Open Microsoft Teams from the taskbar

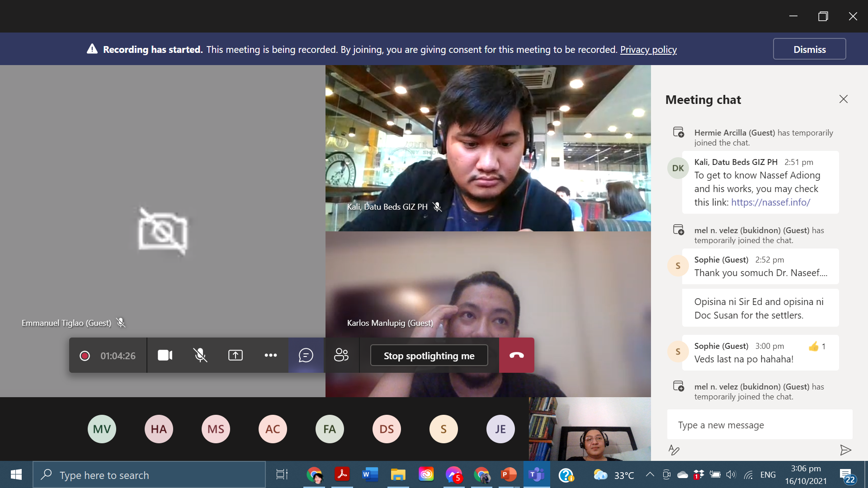point(537,475)
